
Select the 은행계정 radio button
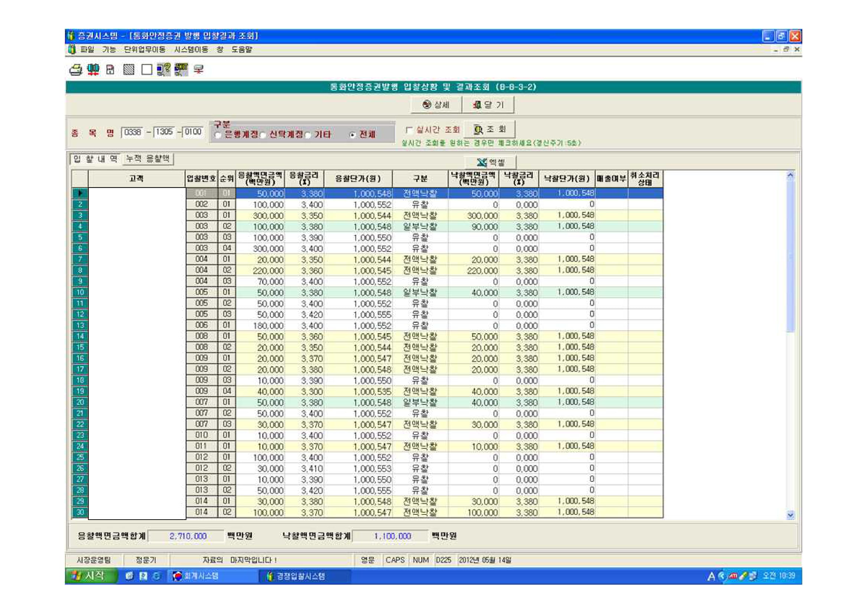218,135
